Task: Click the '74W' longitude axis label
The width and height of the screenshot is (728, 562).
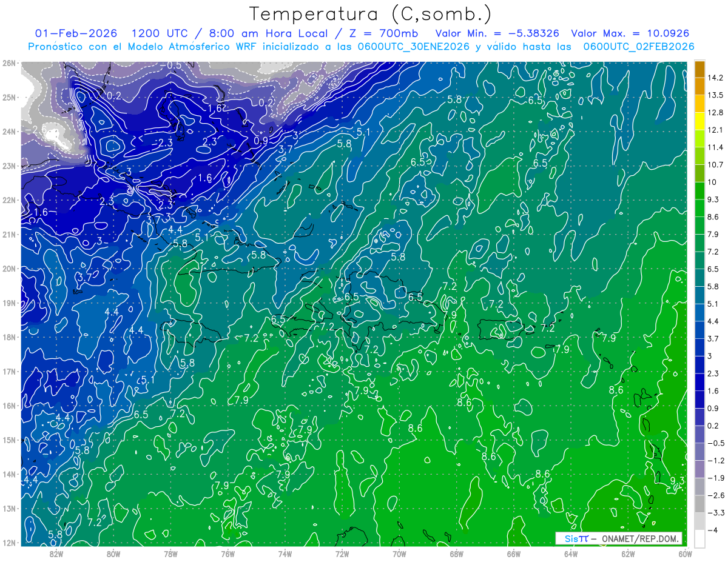Action: click(x=285, y=553)
